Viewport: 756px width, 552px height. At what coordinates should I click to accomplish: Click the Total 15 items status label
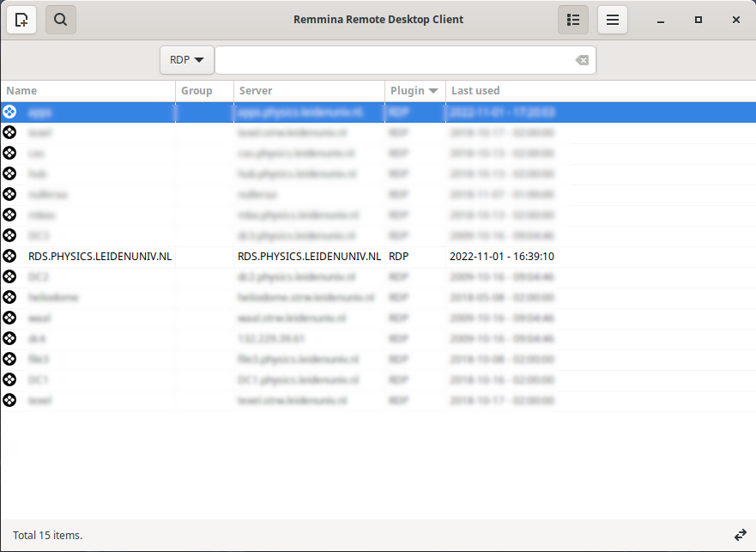(48, 535)
